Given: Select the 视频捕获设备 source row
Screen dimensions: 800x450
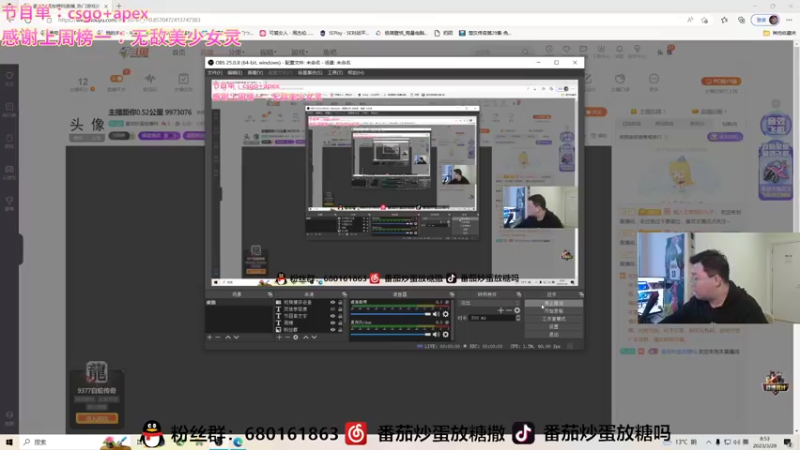Looking at the screenshot, I should coord(309,303).
